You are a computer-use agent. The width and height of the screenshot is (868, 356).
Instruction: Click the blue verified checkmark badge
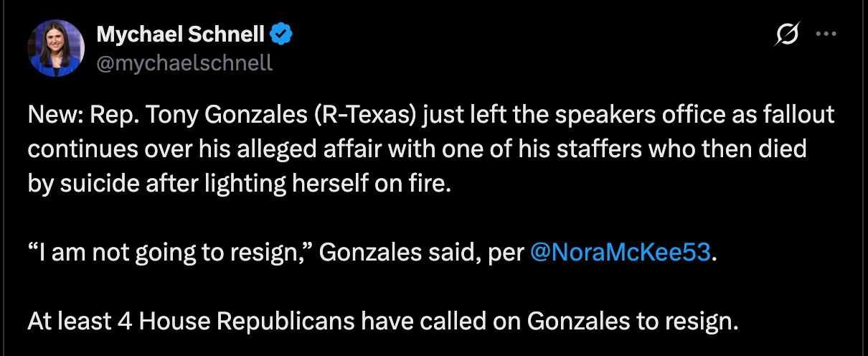(x=282, y=33)
